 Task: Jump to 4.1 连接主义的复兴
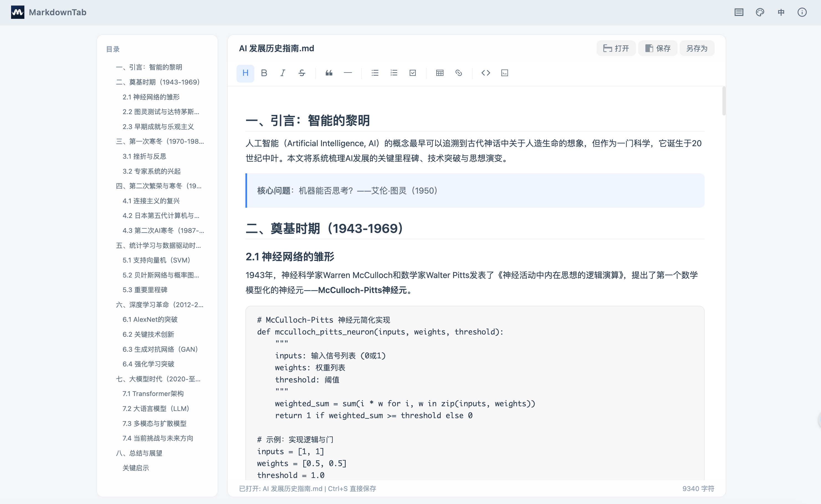pos(151,201)
